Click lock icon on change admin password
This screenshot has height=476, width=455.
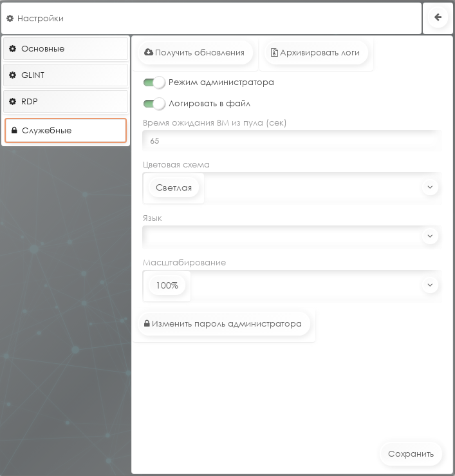click(147, 323)
